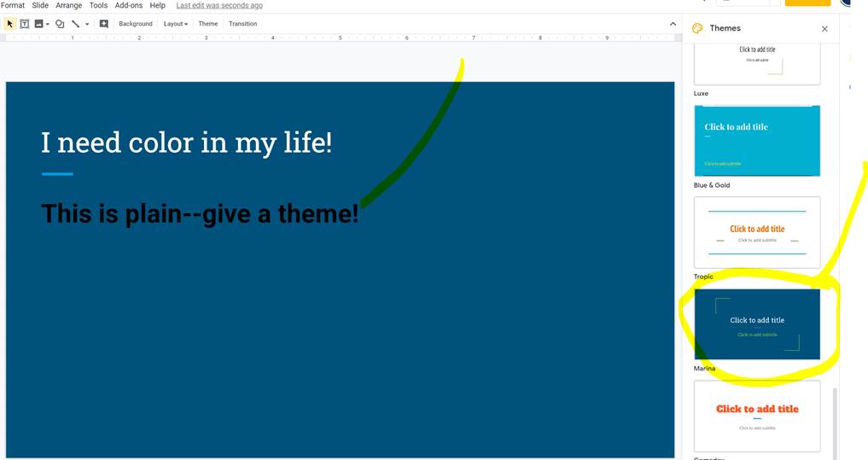Image resolution: width=868 pixels, height=460 pixels.
Task: Click the slide title text
Action: pyautogui.click(x=186, y=142)
